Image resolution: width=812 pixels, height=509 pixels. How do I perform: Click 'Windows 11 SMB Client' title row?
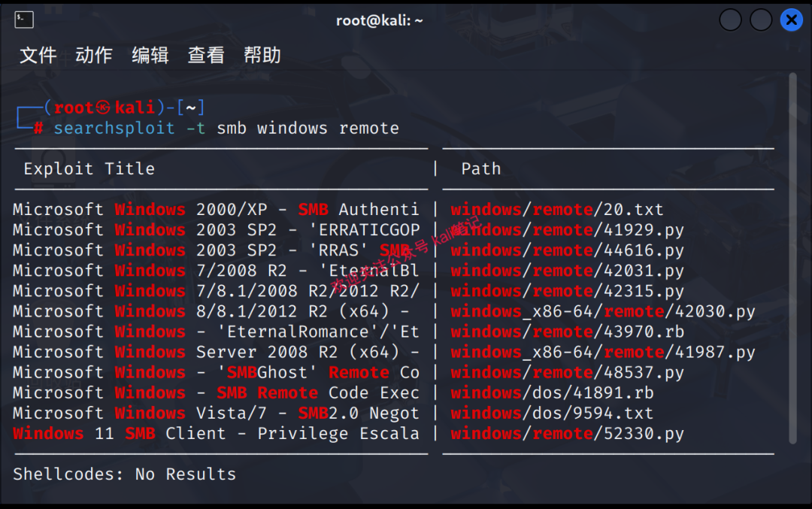[216, 433]
